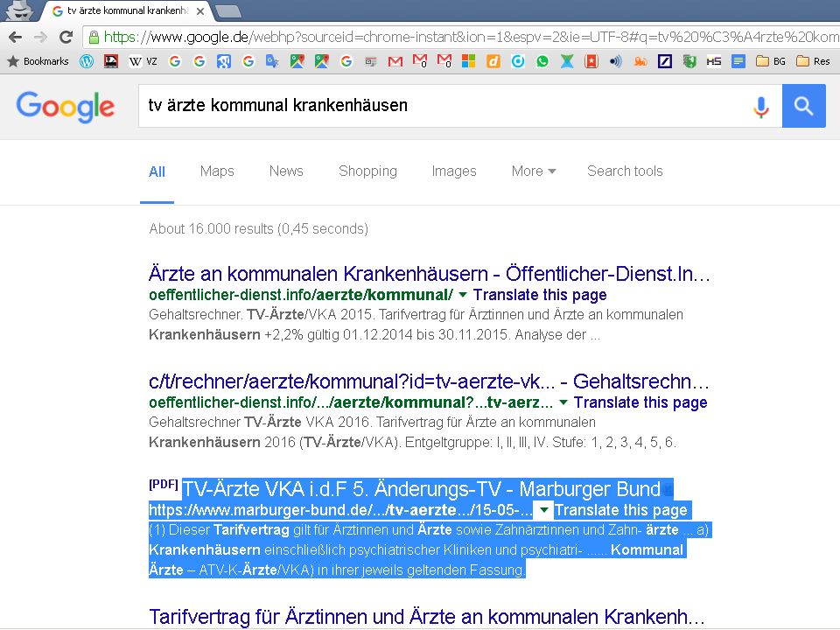Open the Bookmarks star item

[x=38, y=61]
